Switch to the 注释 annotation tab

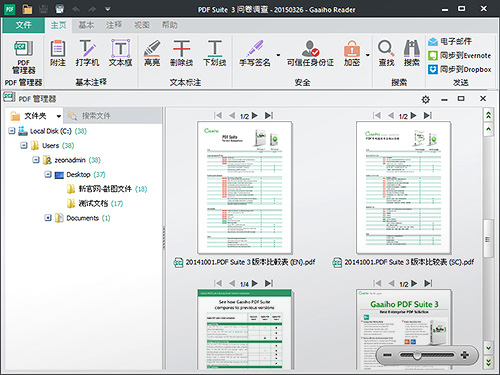pos(114,25)
